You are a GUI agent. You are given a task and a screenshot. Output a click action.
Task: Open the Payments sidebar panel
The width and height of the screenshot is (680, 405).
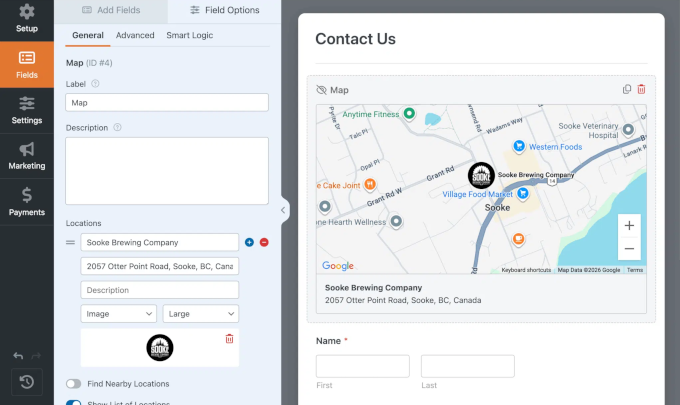(x=27, y=200)
